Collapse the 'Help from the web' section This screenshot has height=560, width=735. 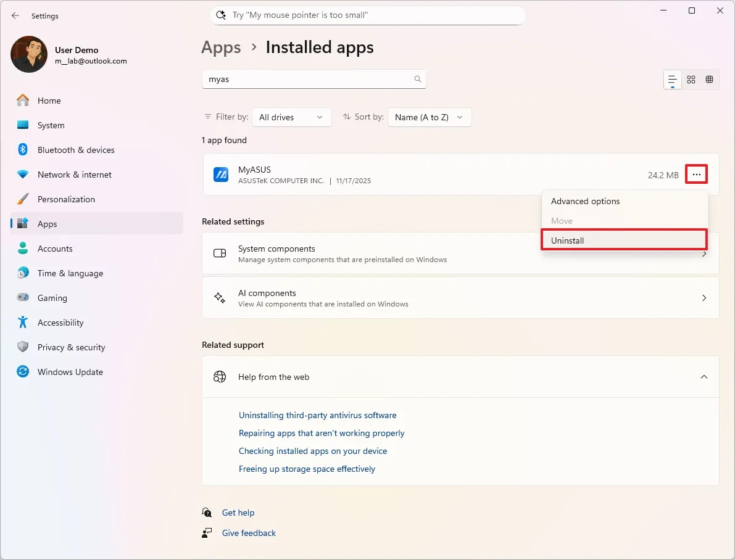pyautogui.click(x=704, y=377)
